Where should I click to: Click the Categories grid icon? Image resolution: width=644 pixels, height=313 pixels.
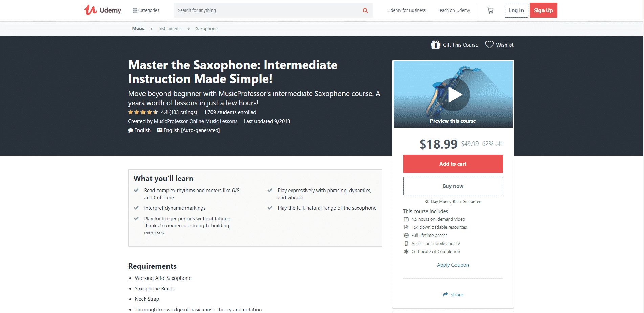click(135, 10)
